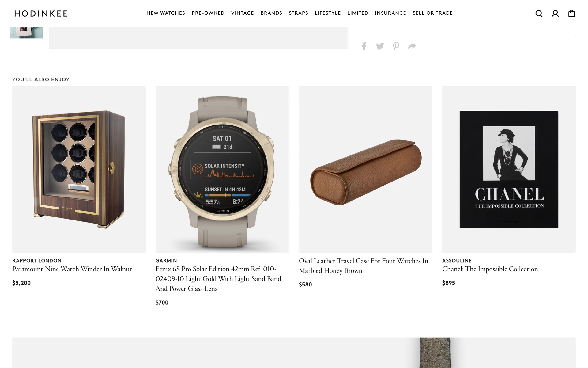The width and height of the screenshot is (588, 368).
Task: Open the account profile icon
Action: (555, 13)
